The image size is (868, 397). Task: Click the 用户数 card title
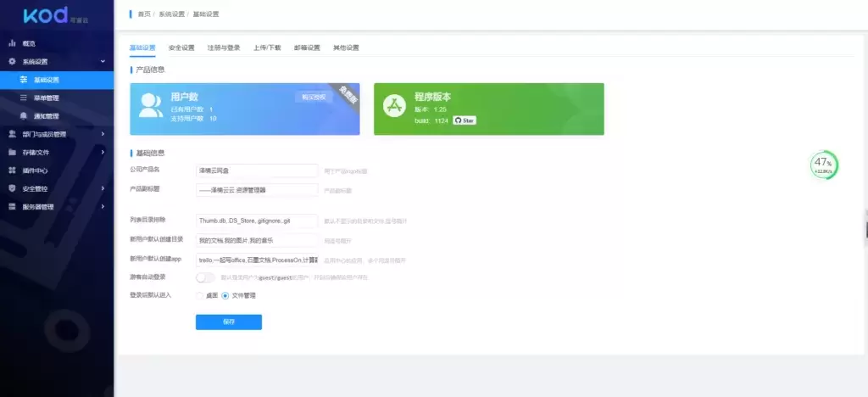coord(184,97)
